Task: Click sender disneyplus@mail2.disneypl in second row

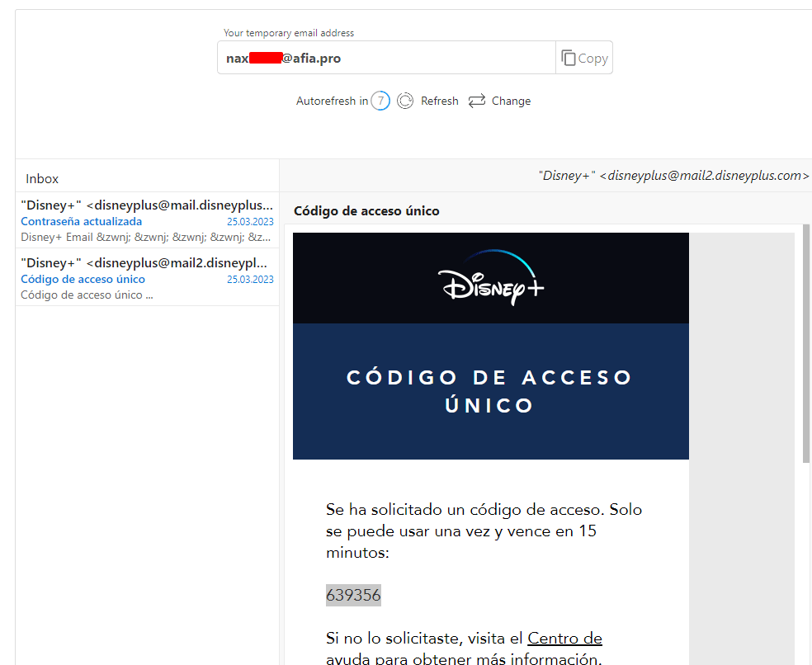Action: coord(144,263)
